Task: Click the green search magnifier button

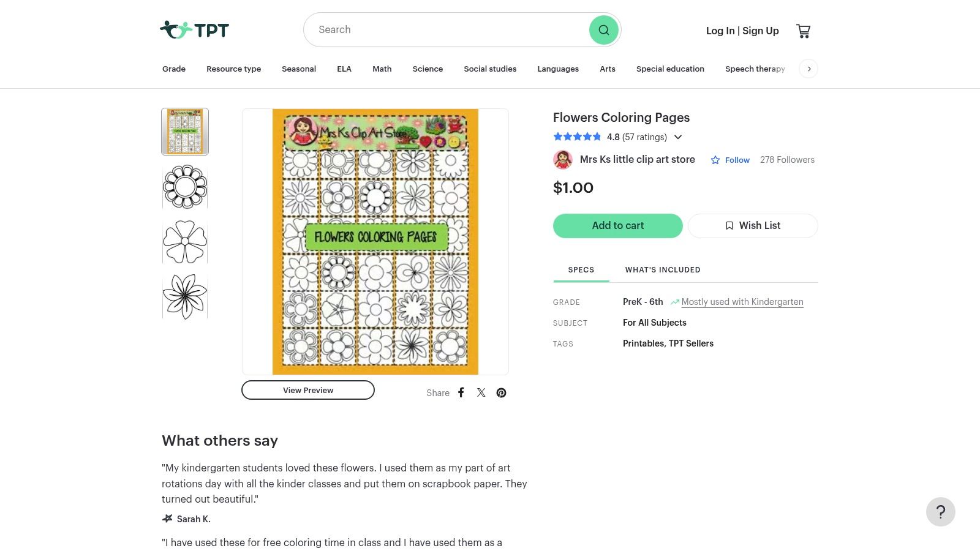Action: [x=603, y=30]
